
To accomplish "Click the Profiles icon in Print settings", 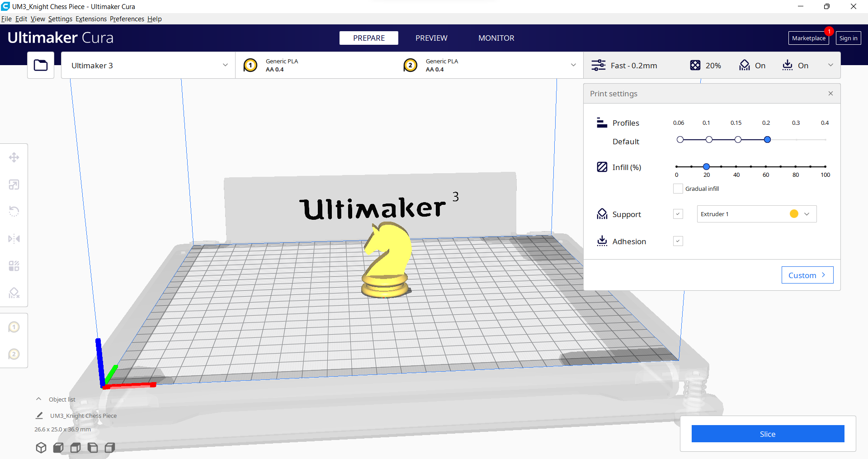I will [602, 123].
